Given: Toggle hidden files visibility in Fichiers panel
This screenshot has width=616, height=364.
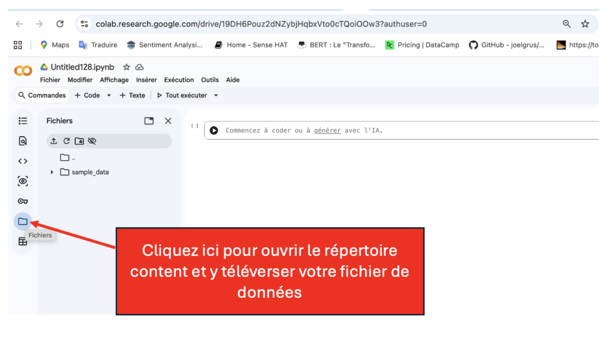Looking at the screenshot, I should click(92, 141).
